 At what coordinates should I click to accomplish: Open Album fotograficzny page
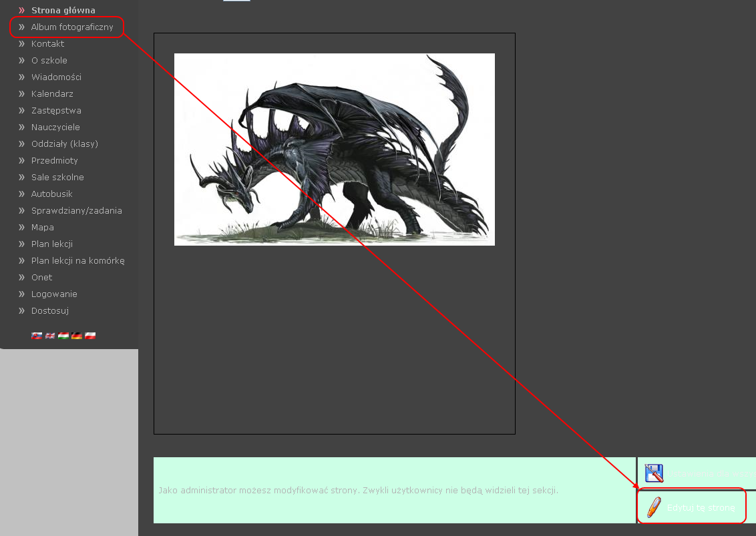coord(72,27)
